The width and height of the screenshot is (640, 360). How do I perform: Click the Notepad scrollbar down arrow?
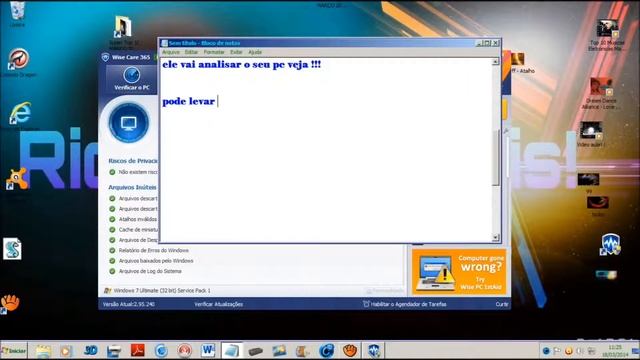[496, 237]
